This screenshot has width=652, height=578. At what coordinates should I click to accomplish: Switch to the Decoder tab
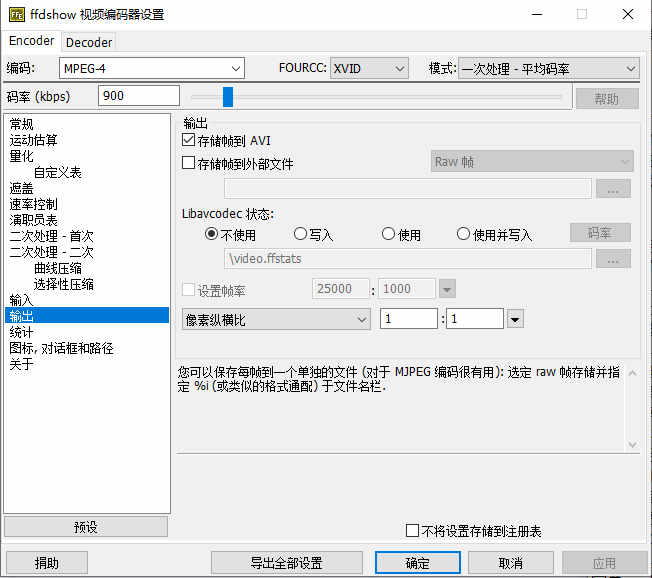(89, 42)
